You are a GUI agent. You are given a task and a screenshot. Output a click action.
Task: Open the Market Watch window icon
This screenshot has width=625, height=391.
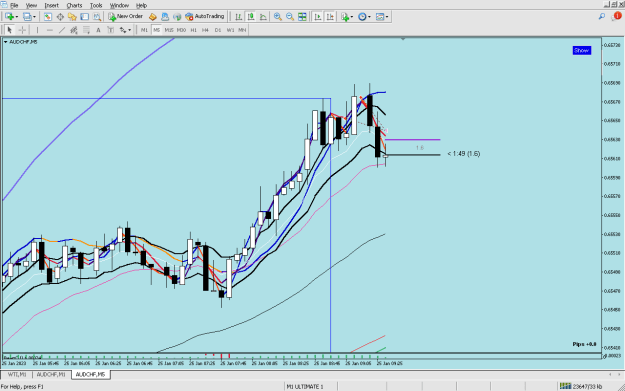click(48, 17)
